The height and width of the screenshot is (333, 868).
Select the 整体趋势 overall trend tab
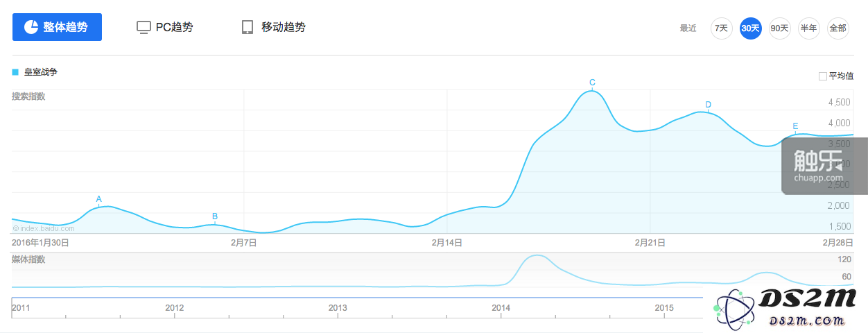coord(57,27)
